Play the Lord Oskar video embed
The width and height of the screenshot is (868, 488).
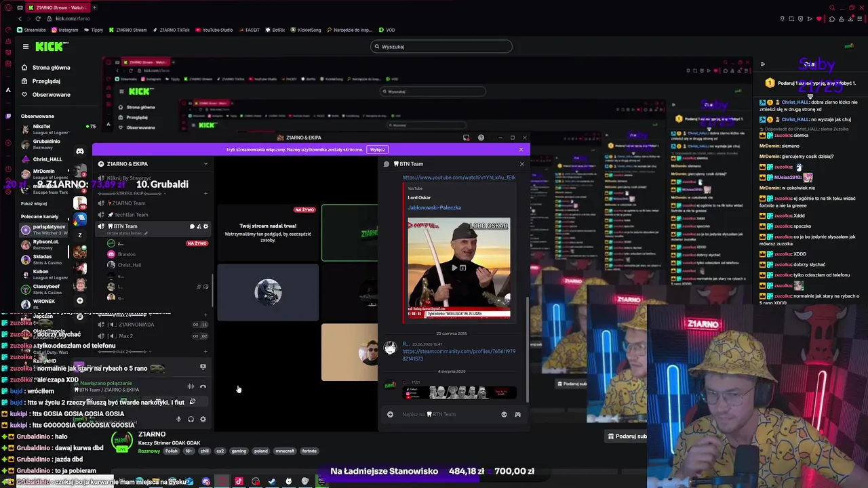[x=454, y=268]
